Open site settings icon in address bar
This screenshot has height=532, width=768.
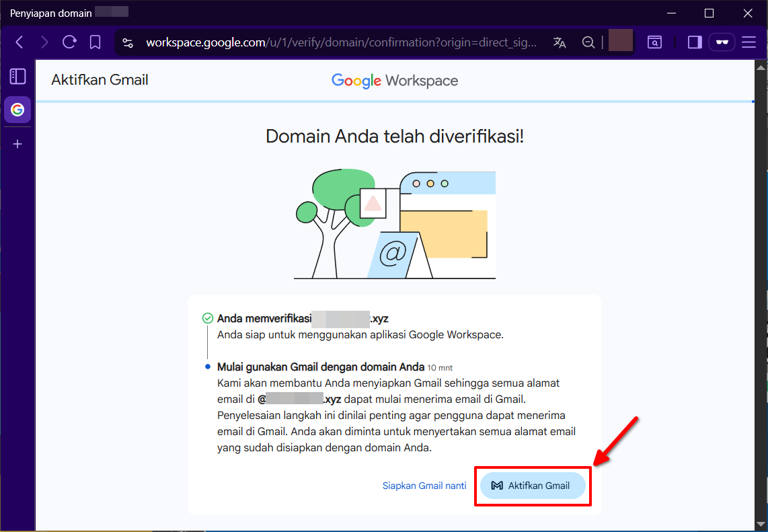click(x=128, y=42)
